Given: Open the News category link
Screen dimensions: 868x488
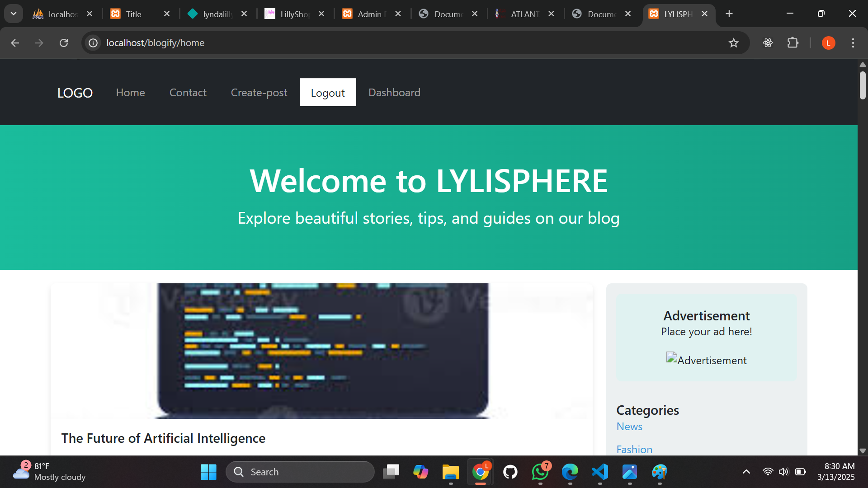Looking at the screenshot, I should click(629, 427).
